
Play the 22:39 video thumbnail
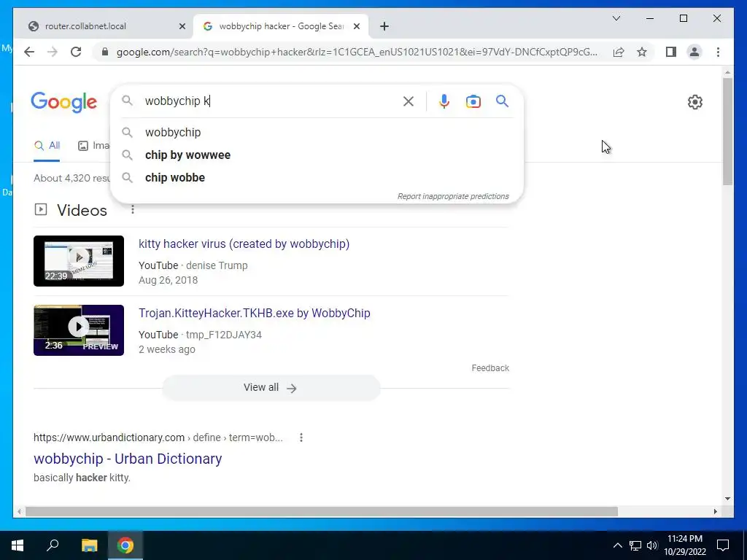click(79, 261)
